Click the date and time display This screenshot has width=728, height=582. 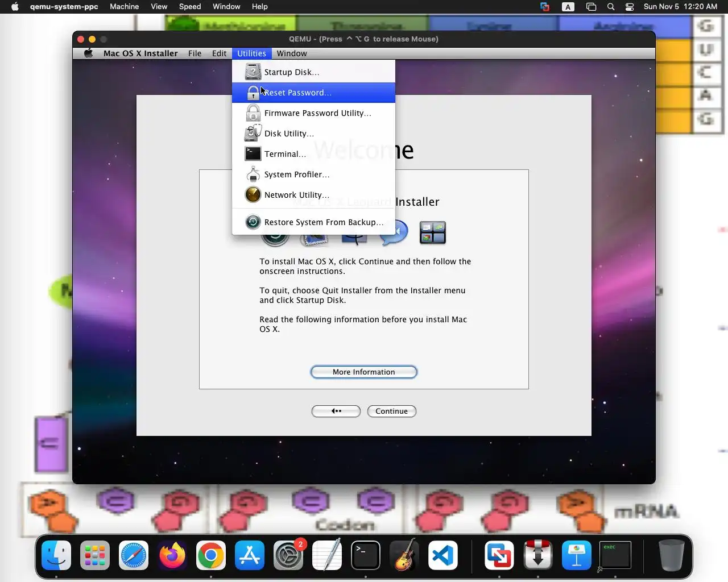pos(680,7)
